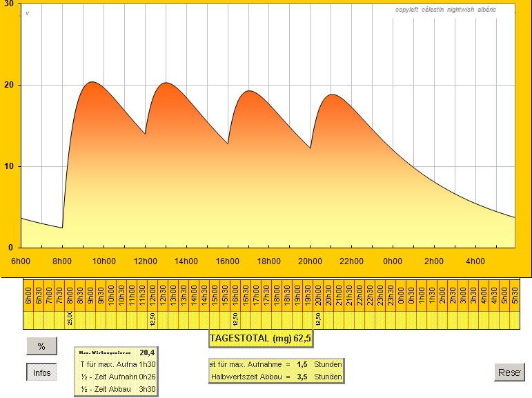This screenshot has height=398, width=532.
Task: Select the 25,00 dose cell under 8h00
Action: click(x=70, y=321)
